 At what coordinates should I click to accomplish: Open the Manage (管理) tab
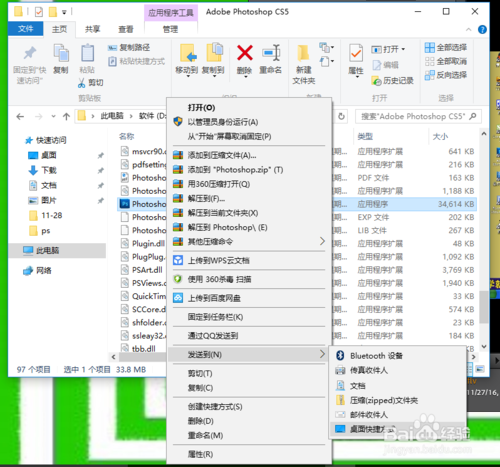(170, 29)
